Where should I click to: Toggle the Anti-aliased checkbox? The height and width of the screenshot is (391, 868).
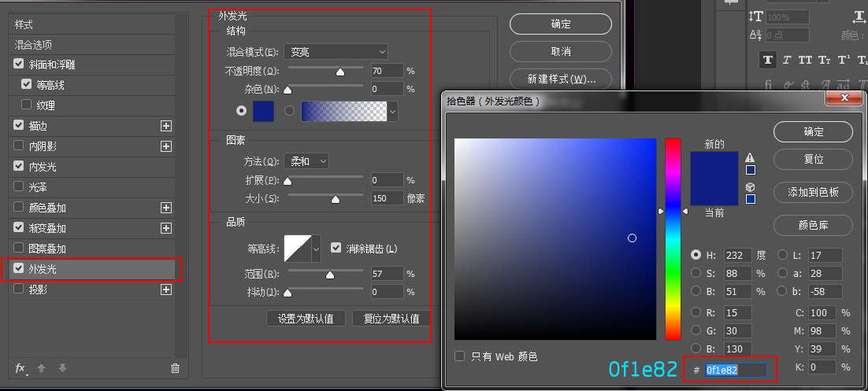click(336, 249)
